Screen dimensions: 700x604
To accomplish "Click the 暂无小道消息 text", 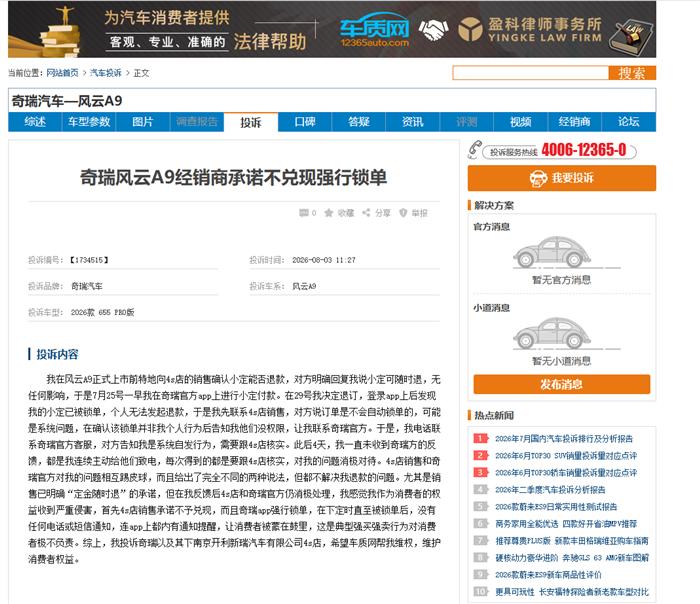I will tap(561, 361).
